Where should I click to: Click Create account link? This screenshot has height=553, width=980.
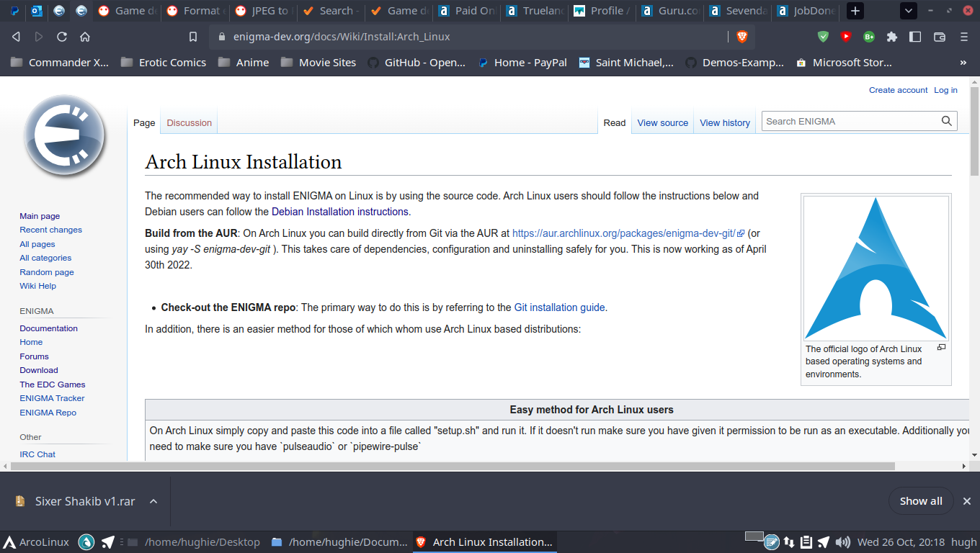tap(899, 90)
